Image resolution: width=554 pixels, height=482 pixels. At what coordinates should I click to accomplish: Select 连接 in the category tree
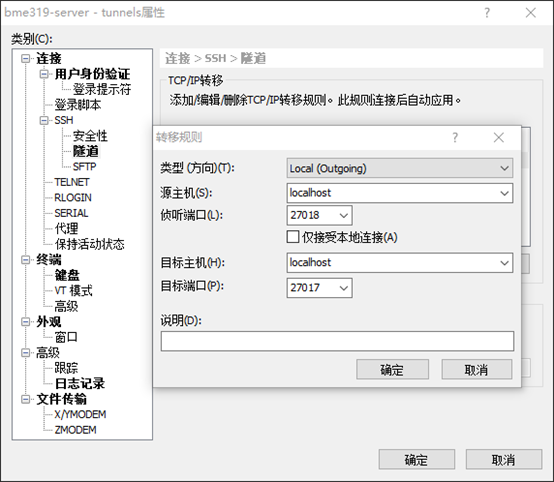49,58
